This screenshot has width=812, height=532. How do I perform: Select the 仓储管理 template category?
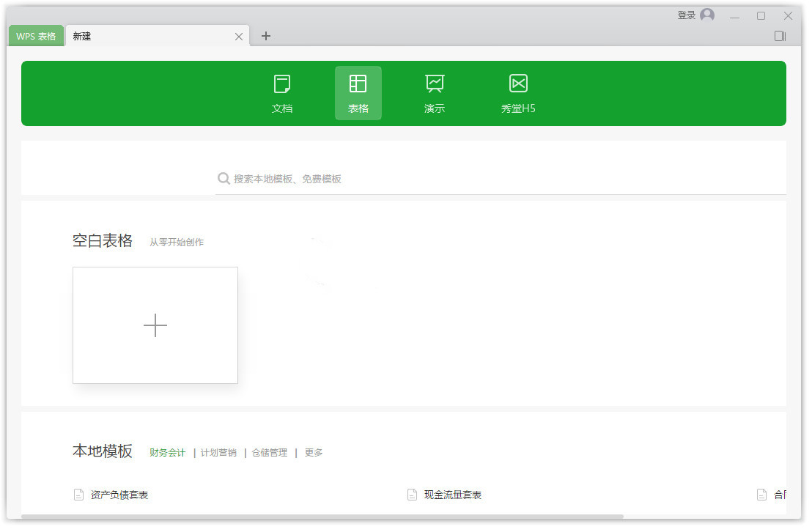[x=270, y=453]
